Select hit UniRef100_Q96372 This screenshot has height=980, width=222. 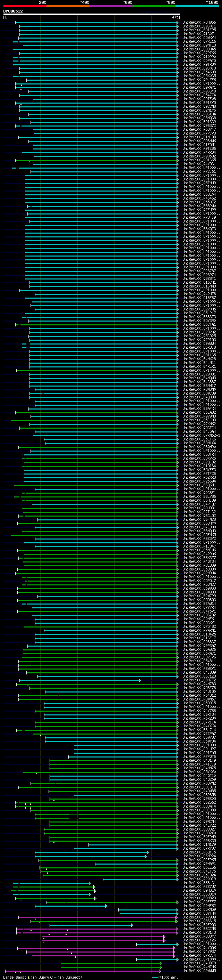[x=199, y=125]
